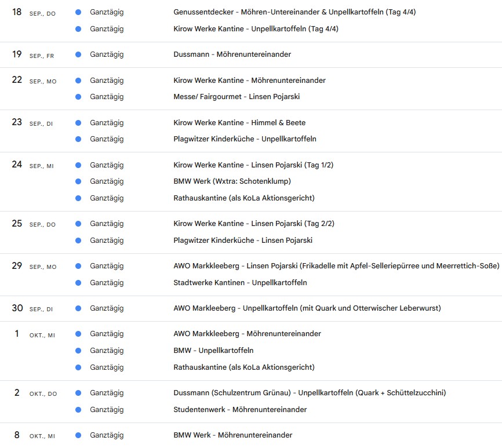Click the blue dot beside Kirow Werke Himmel & Beete

(x=78, y=123)
